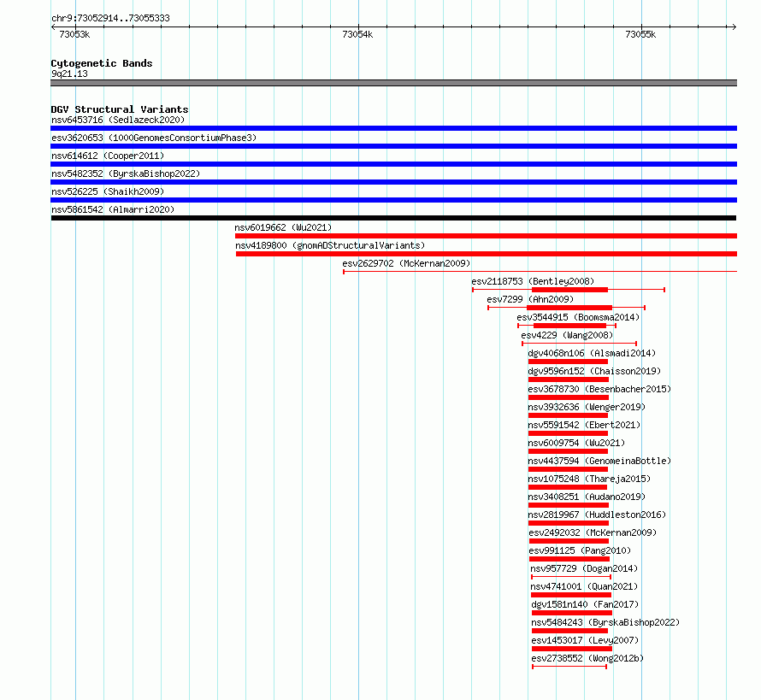This screenshot has width=761, height=700.
Task: Click dgv1581n140 (Fan2017) label
Action: point(585,604)
